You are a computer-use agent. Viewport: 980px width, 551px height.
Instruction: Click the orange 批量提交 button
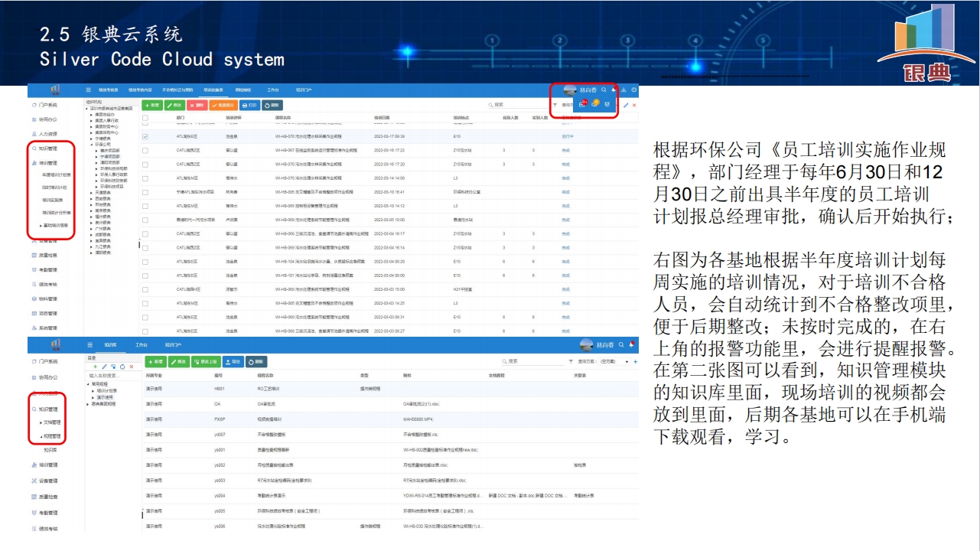pyautogui.click(x=223, y=105)
